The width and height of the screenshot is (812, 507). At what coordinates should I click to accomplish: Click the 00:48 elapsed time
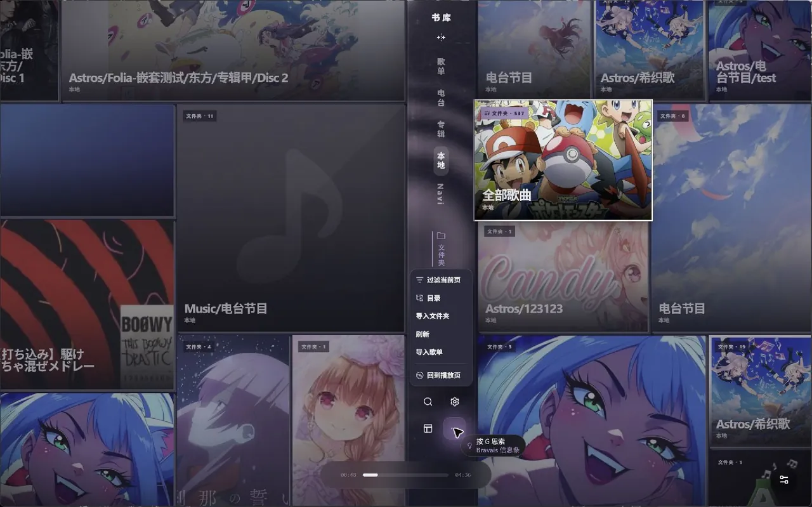pos(348,475)
